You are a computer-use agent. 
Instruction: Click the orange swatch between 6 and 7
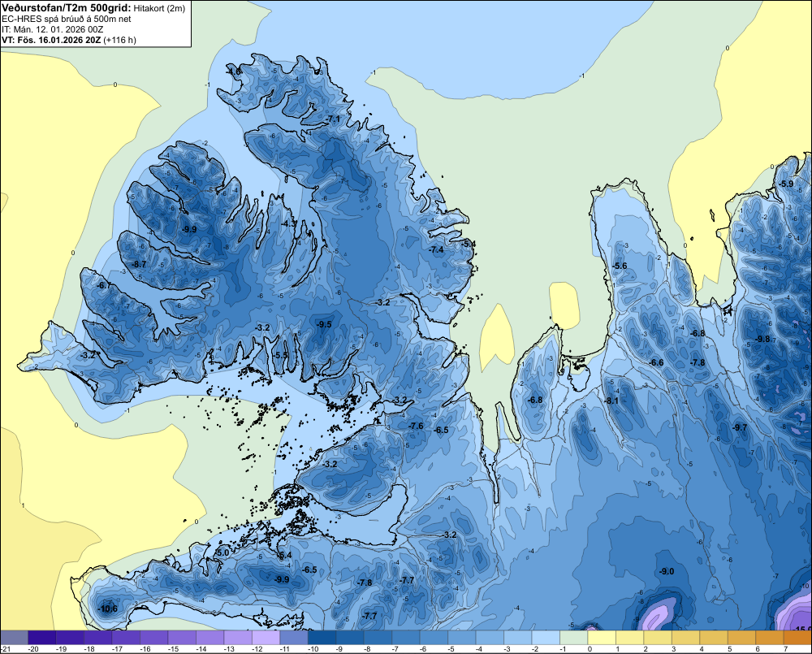(x=769, y=638)
